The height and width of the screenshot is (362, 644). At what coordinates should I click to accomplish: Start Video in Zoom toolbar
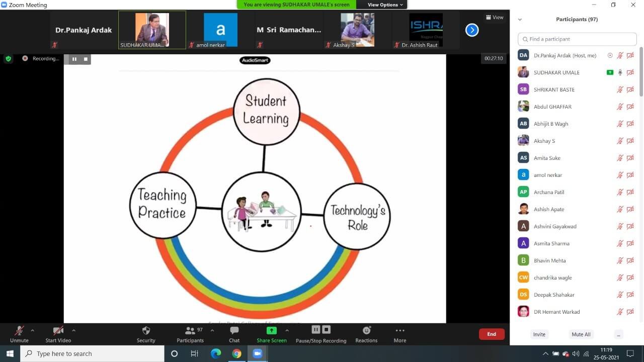58,334
